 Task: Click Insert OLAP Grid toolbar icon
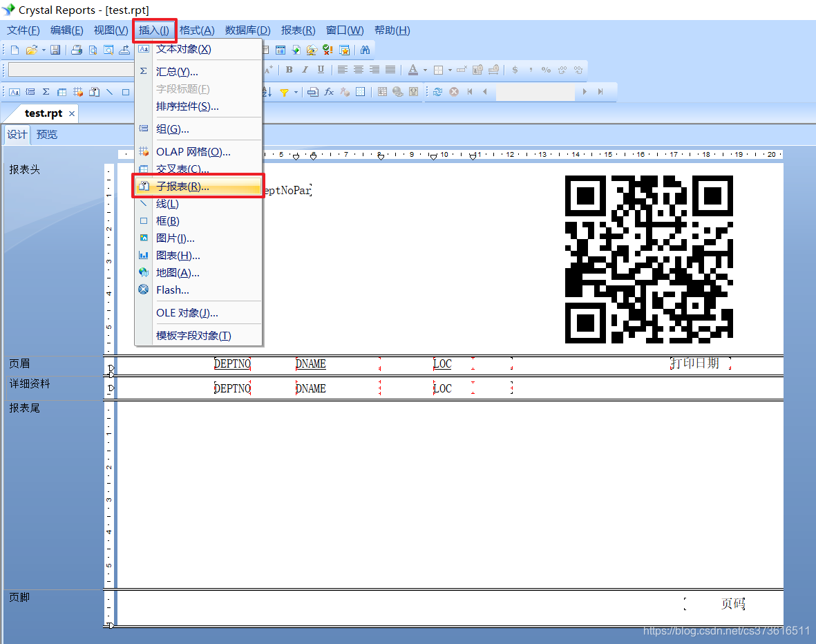78,92
